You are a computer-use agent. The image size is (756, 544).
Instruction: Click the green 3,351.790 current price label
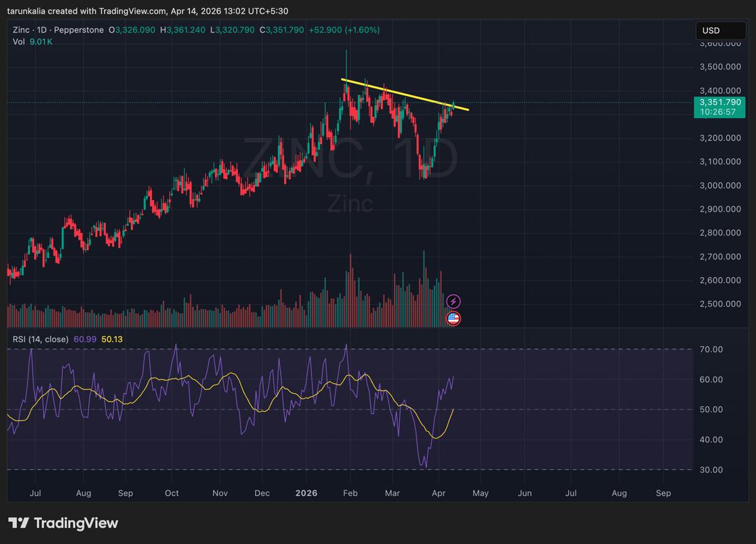coord(719,101)
